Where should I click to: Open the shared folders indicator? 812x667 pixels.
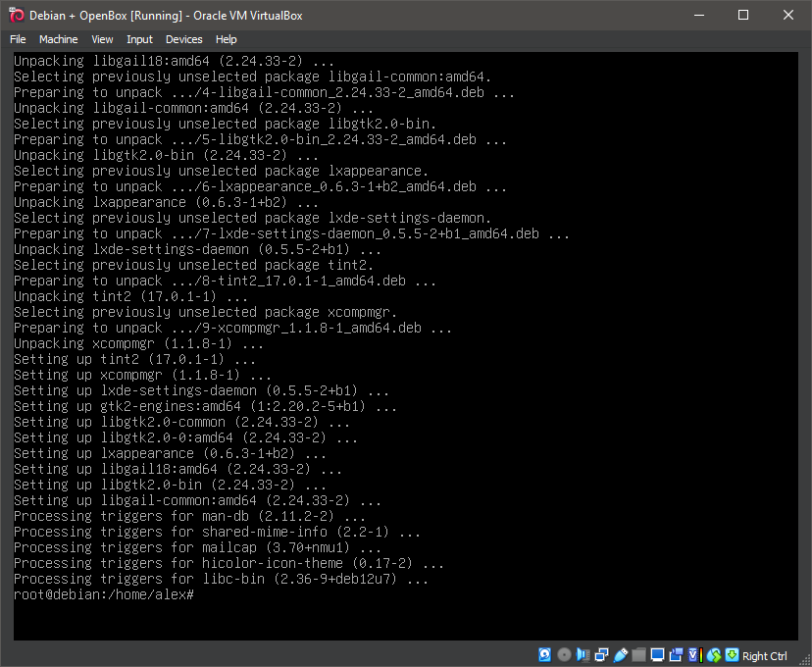[x=638, y=655]
